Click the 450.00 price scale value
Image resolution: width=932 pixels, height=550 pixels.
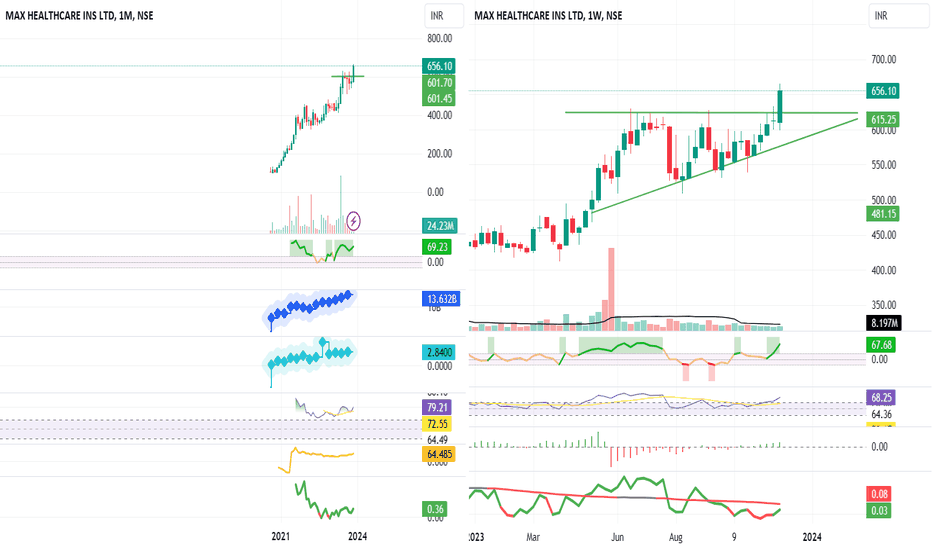tap(883, 235)
